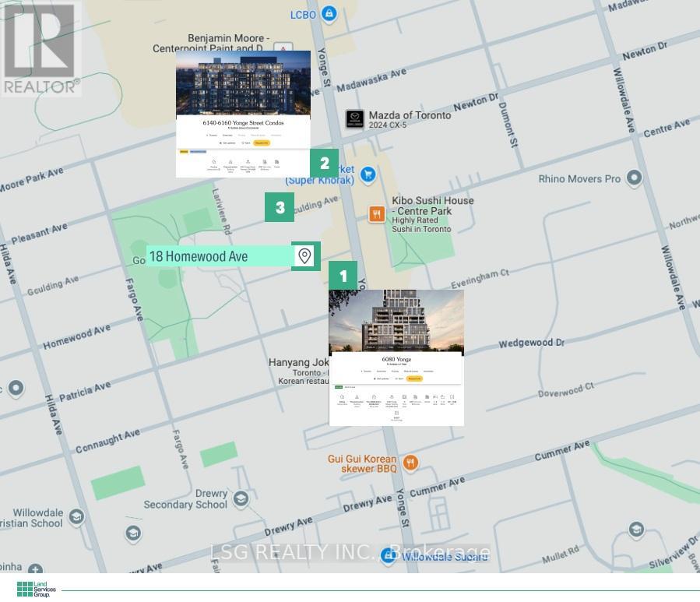
Task: Click the yellow button in the 6080 Yonge card
Action: pyautogui.click(x=414, y=378)
